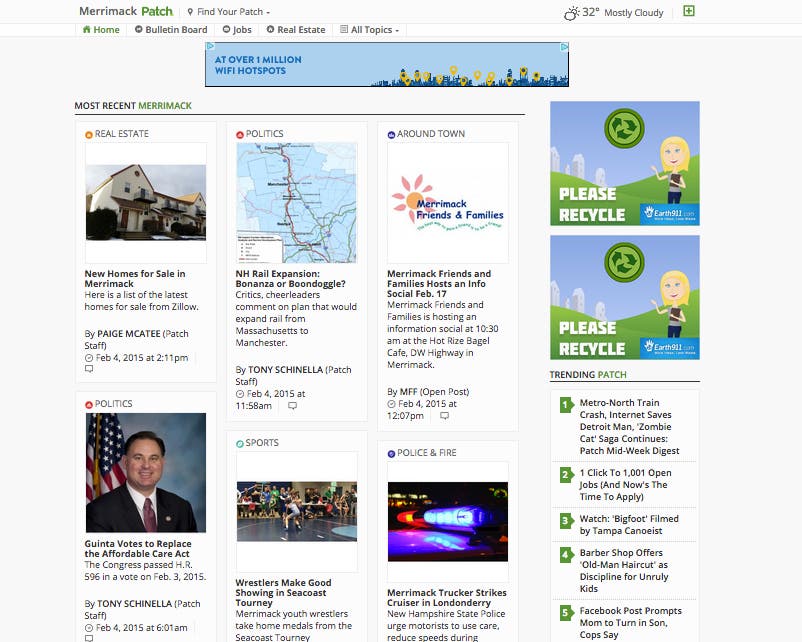
Task: Open NH Rail Expansion: Bonanza or Boondoggle article
Action: pos(291,279)
